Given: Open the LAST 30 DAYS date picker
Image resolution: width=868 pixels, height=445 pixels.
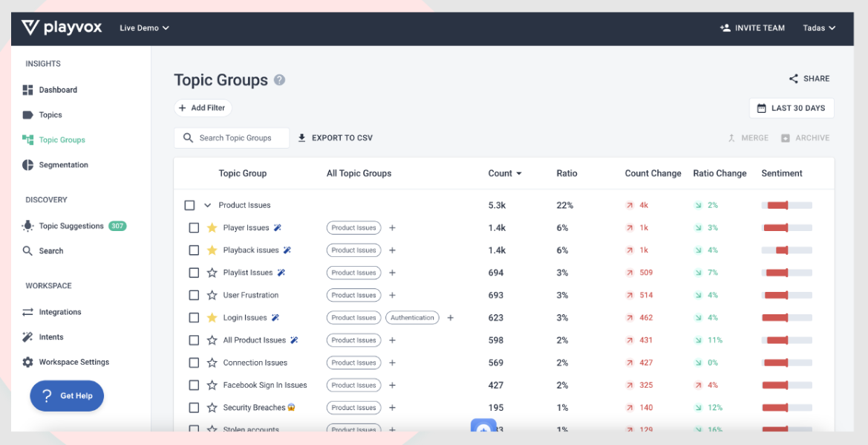Looking at the screenshot, I should pyautogui.click(x=792, y=108).
